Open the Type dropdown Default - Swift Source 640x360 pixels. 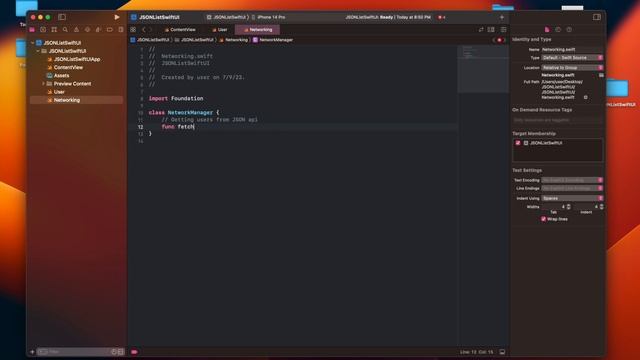coord(572,58)
